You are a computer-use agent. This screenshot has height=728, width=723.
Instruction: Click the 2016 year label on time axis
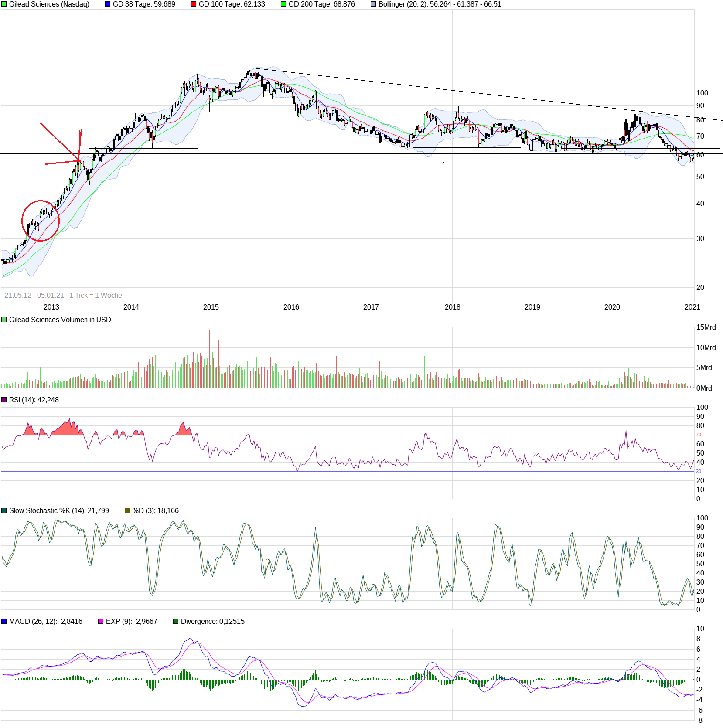291,307
